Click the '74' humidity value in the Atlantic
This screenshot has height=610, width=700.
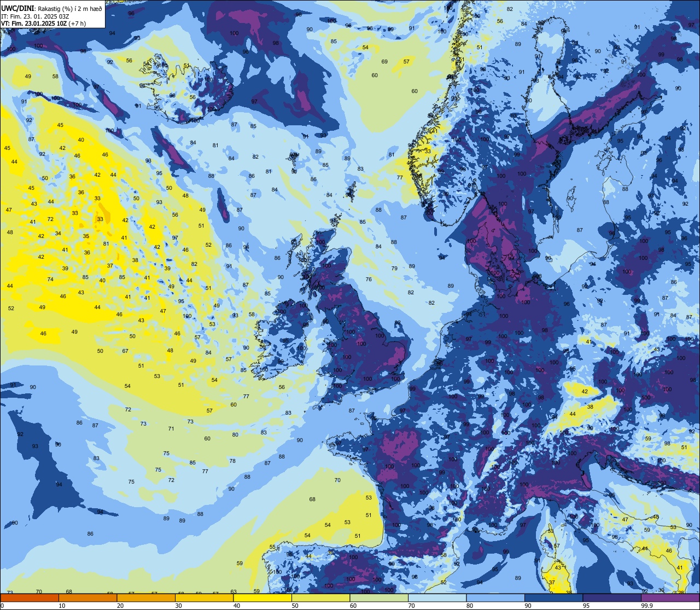click(50, 280)
